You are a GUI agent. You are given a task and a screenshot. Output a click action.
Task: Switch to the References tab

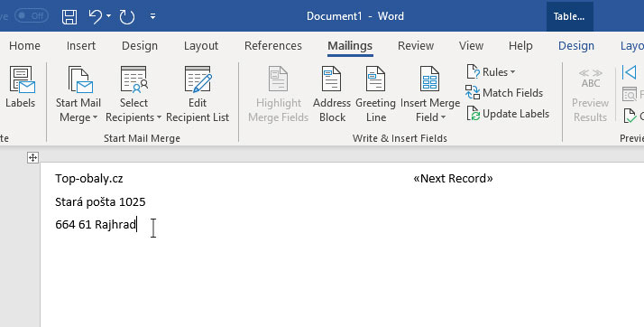pos(273,46)
